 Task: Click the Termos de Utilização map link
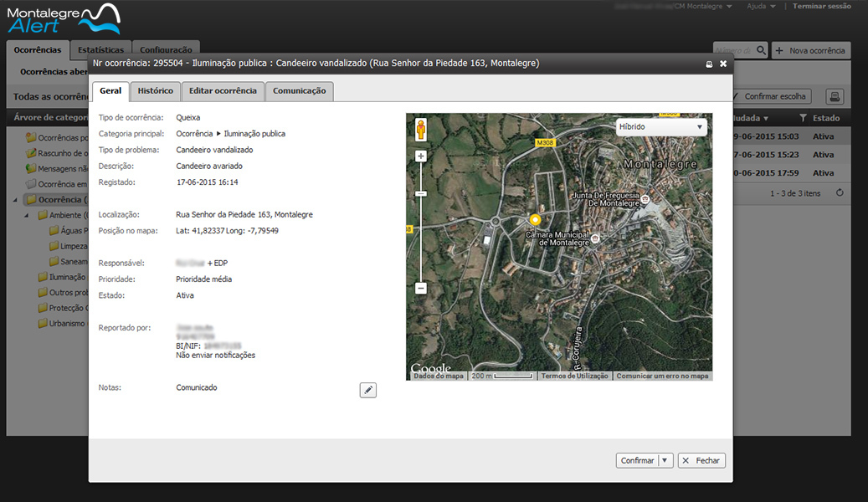[x=574, y=376]
